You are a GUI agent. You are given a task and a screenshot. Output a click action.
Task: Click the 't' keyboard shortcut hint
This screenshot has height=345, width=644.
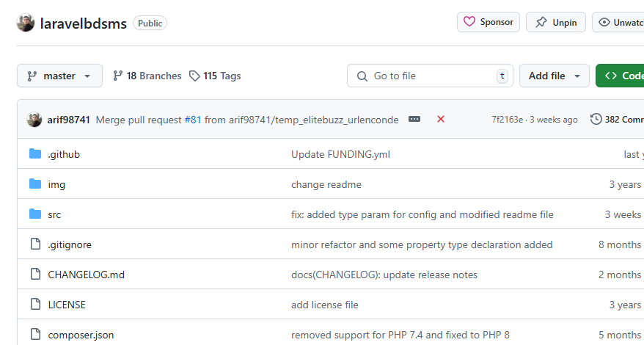pyautogui.click(x=502, y=76)
